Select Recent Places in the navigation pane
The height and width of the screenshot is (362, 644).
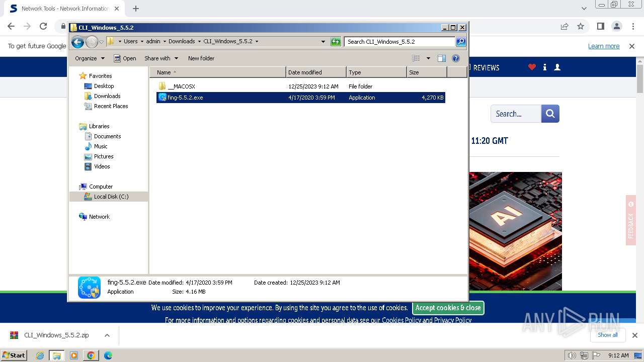pyautogui.click(x=111, y=106)
